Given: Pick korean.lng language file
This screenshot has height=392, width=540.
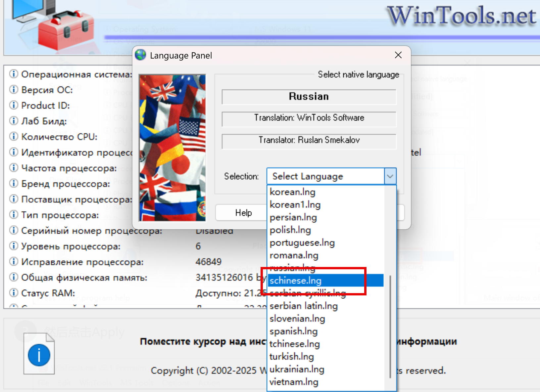Looking at the screenshot, I should [x=292, y=192].
